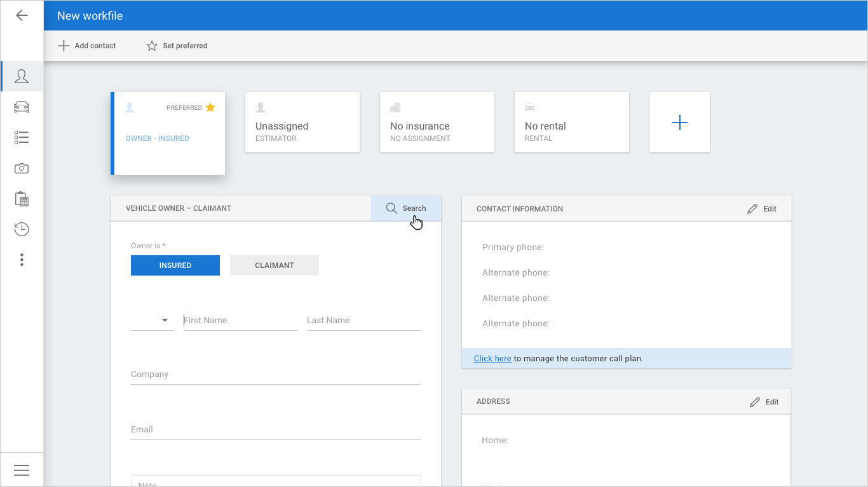
Task: Select the No insurance card
Action: point(437,123)
